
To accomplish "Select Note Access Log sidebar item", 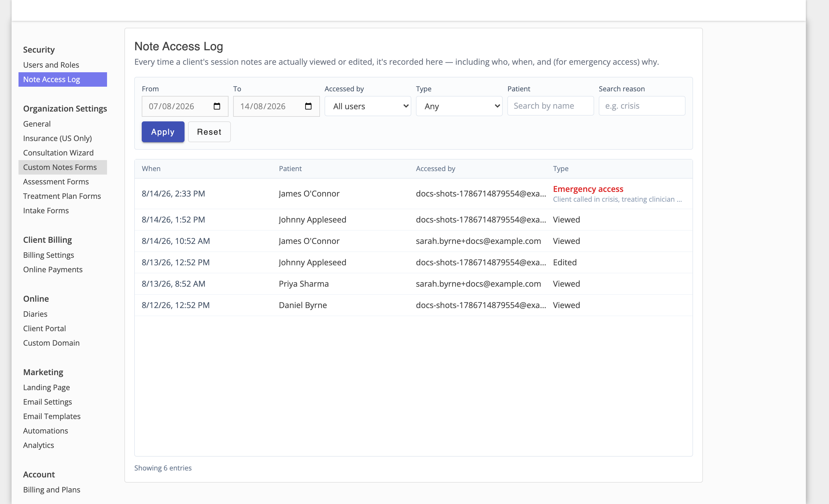I will (x=62, y=79).
